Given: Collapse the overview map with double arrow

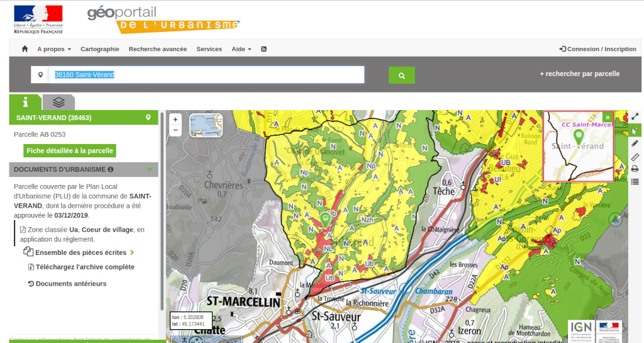Looking at the screenshot, I should tap(608, 118).
